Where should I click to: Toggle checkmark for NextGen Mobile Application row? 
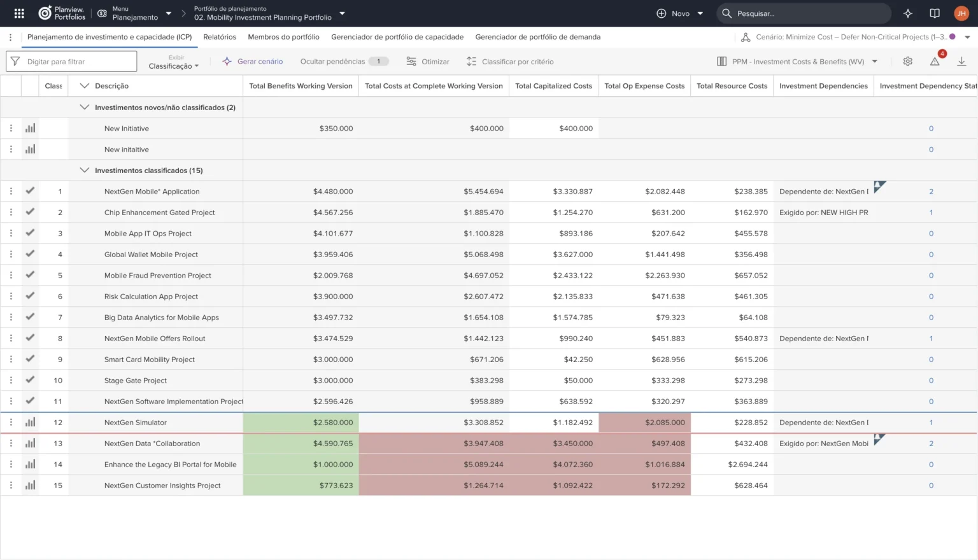[30, 190]
